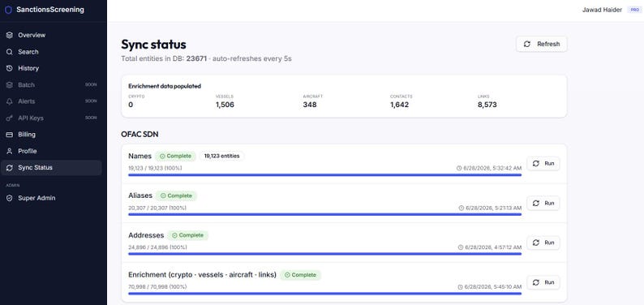Click the Batch stack icon in sidebar

click(x=10, y=85)
